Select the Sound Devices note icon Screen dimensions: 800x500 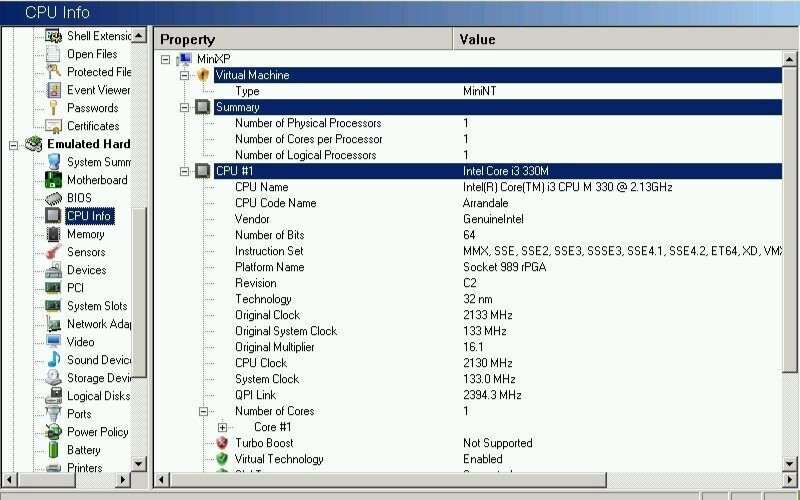pos(53,360)
